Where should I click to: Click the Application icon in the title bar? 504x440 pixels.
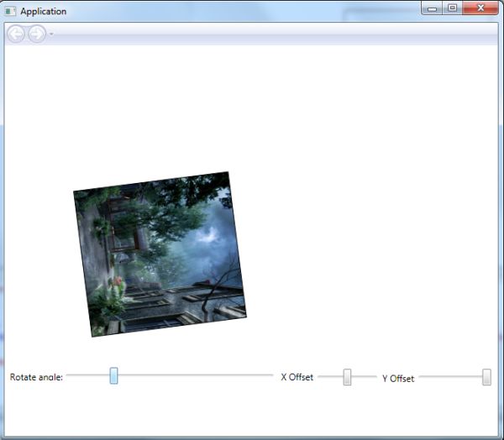pos(10,11)
